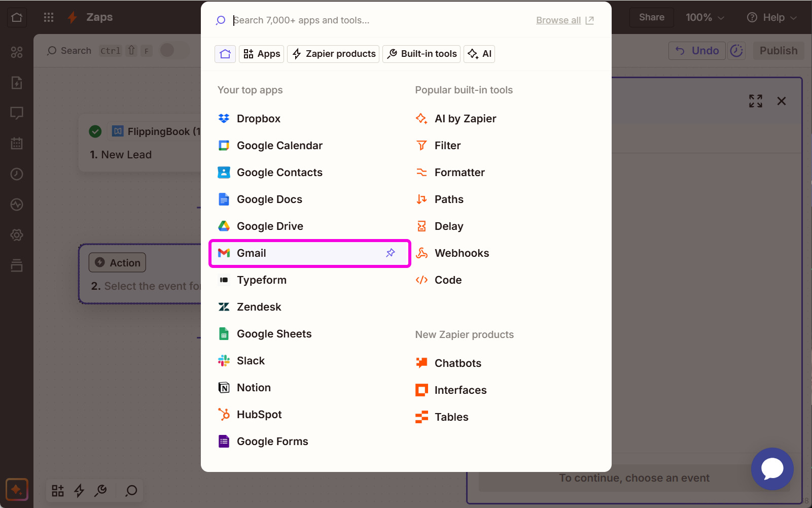Click the Action step badge
This screenshot has width=812, height=508.
(x=118, y=263)
